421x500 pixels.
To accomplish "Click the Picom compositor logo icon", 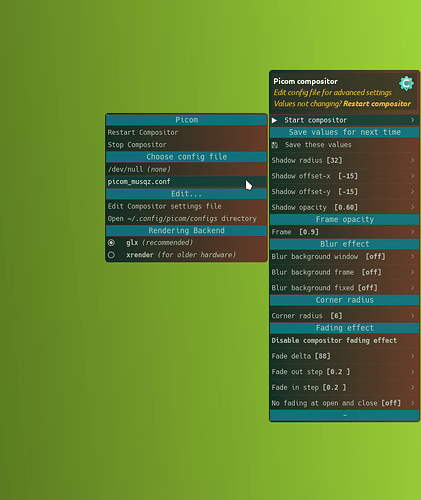I will [406, 83].
